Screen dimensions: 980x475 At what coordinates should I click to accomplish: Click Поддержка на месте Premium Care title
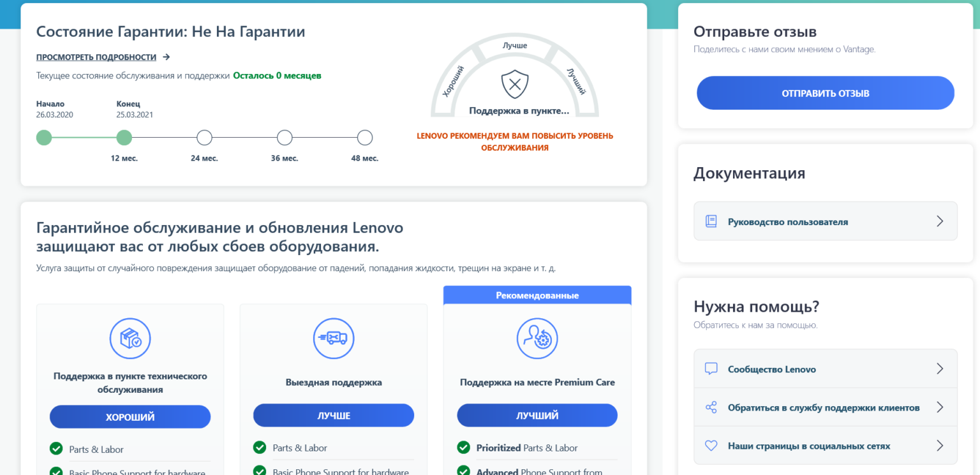tap(537, 383)
